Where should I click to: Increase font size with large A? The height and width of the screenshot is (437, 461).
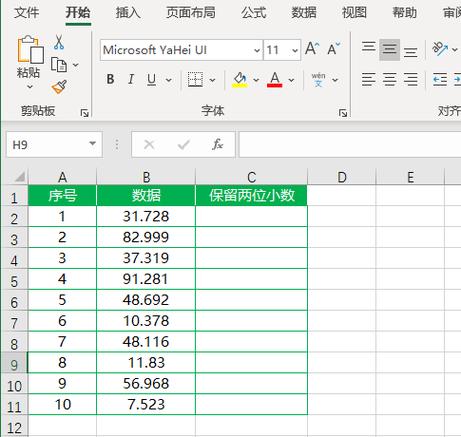[x=312, y=49]
